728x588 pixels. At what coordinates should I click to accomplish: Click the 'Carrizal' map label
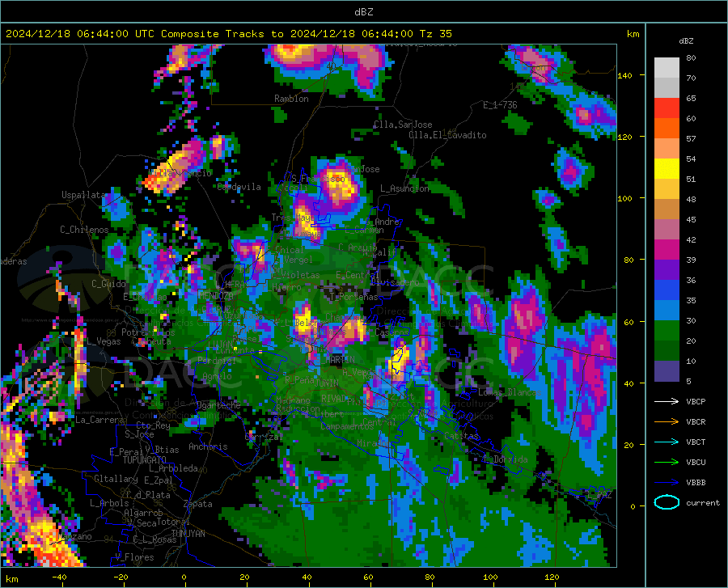(x=264, y=437)
